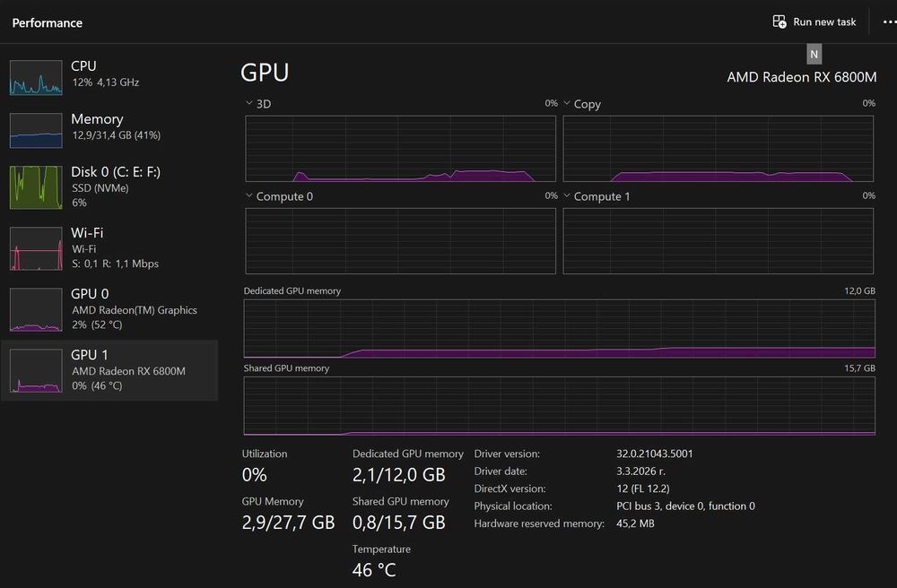Click the GPU 1 0% (46 °C) reading
This screenshot has width=897, height=588.
coord(97,385)
